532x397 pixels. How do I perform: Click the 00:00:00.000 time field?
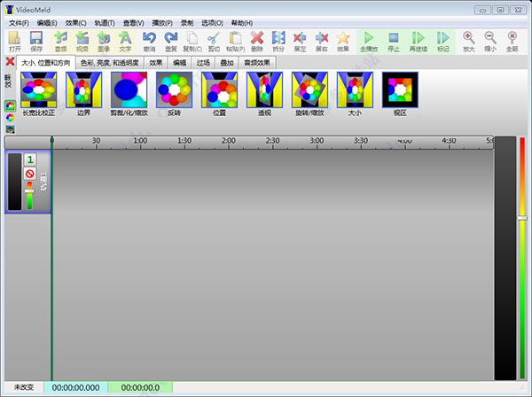[75, 387]
